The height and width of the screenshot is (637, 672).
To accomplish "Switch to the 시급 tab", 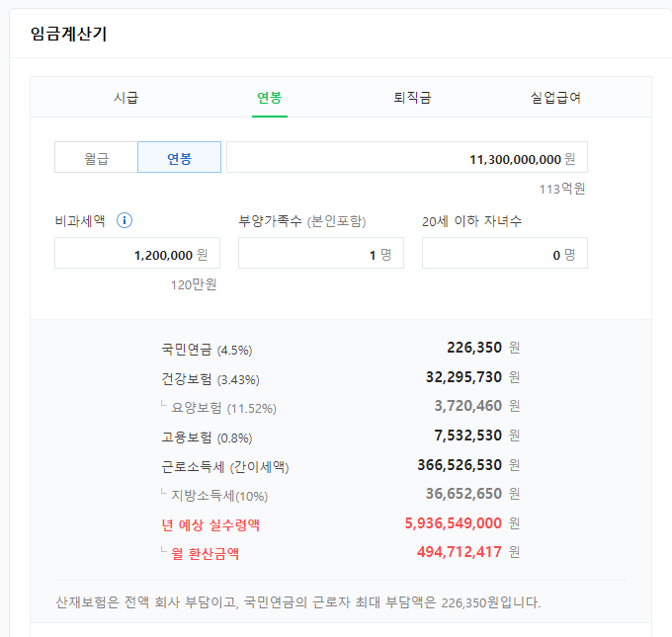I will [126, 98].
